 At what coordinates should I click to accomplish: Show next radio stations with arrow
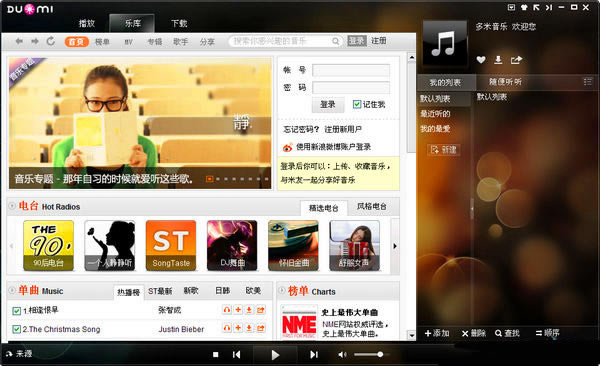click(x=395, y=246)
